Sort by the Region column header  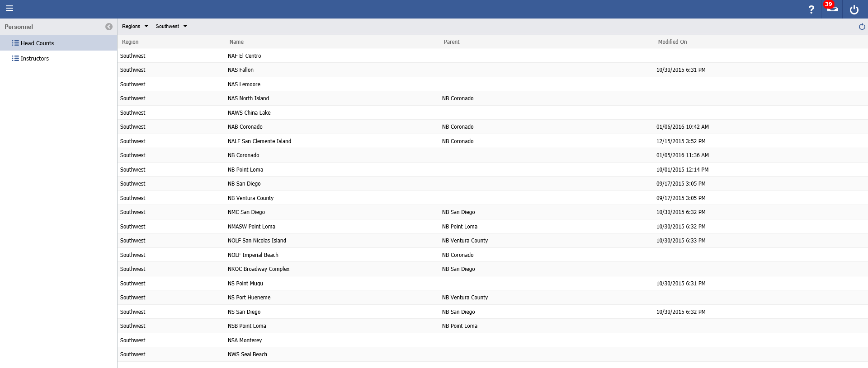[130, 42]
